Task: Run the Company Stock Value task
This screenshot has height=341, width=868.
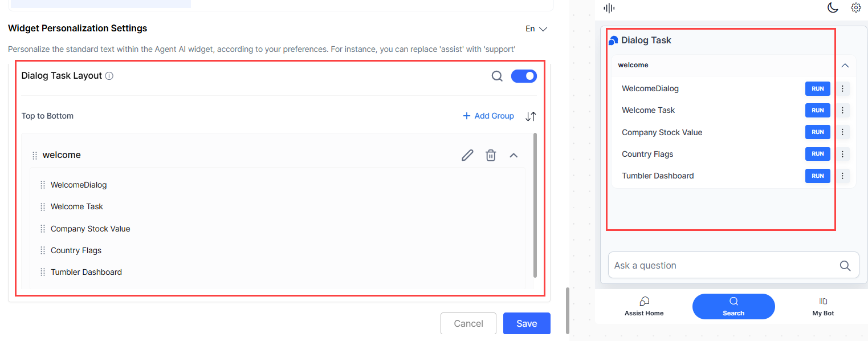Action: [x=817, y=132]
